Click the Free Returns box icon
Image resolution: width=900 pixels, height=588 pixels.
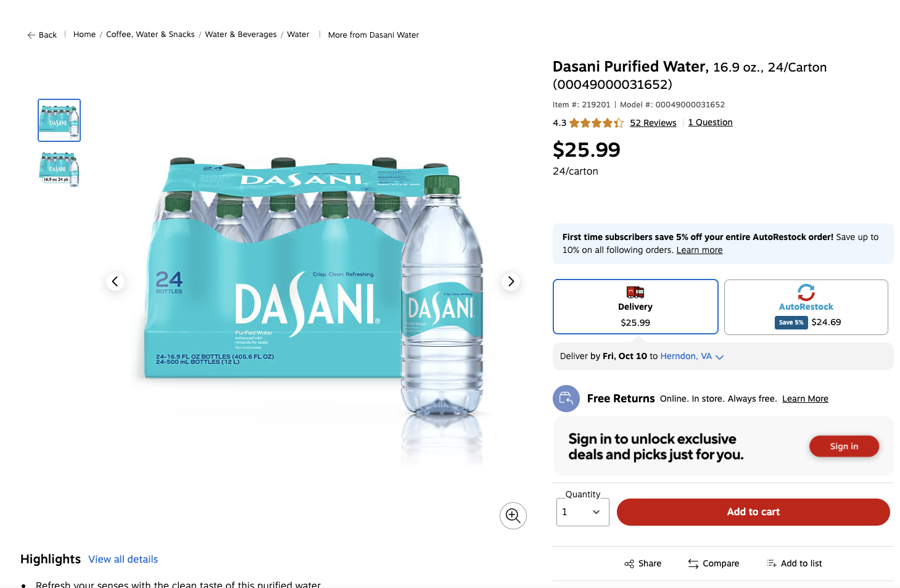(566, 399)
